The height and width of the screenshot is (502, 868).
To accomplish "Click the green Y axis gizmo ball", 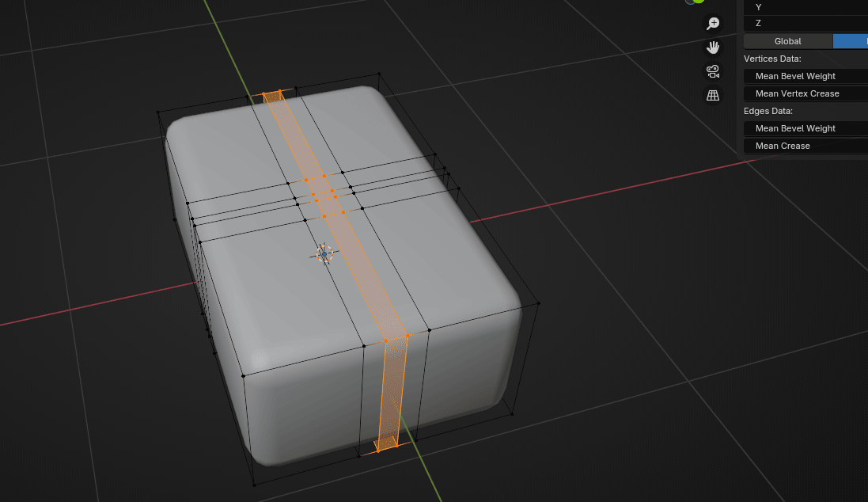I will click(699, 2).
